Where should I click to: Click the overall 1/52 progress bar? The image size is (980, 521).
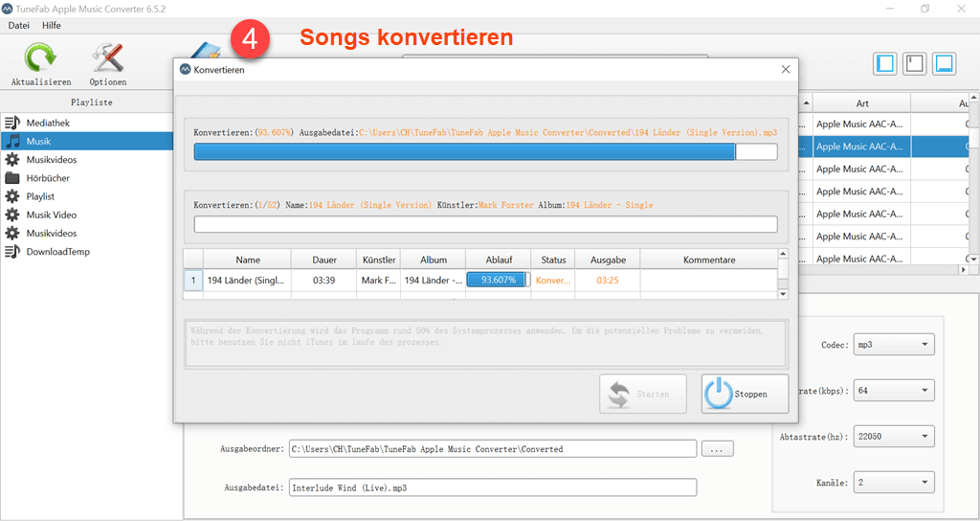coord(485,224)
